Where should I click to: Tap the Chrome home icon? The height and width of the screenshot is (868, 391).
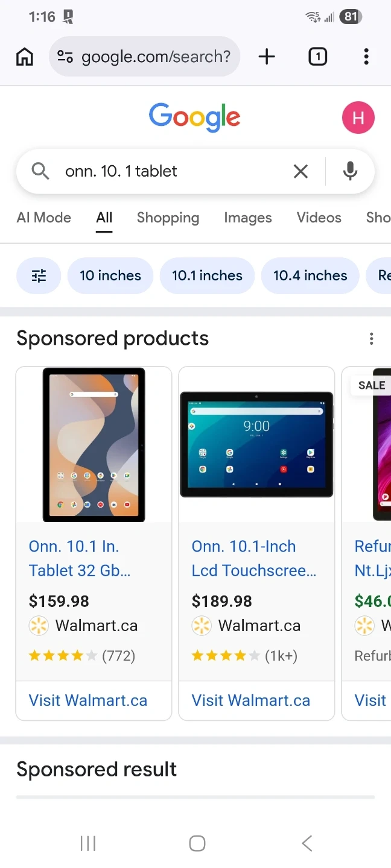pyautogui.click(x=25, y=57)
